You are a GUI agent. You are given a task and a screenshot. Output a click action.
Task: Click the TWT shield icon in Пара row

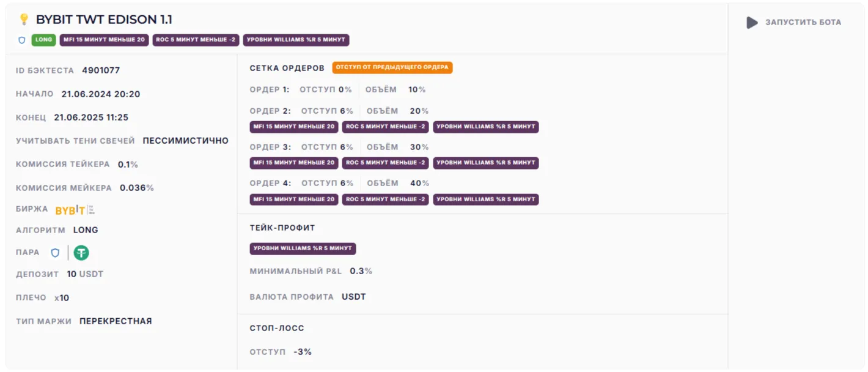coord(55,253)
